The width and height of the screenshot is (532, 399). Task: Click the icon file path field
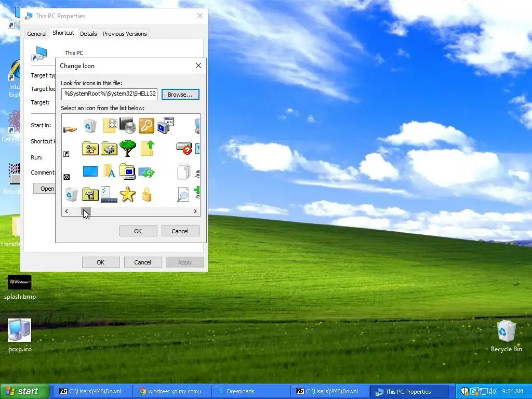(x=109, y=94)
